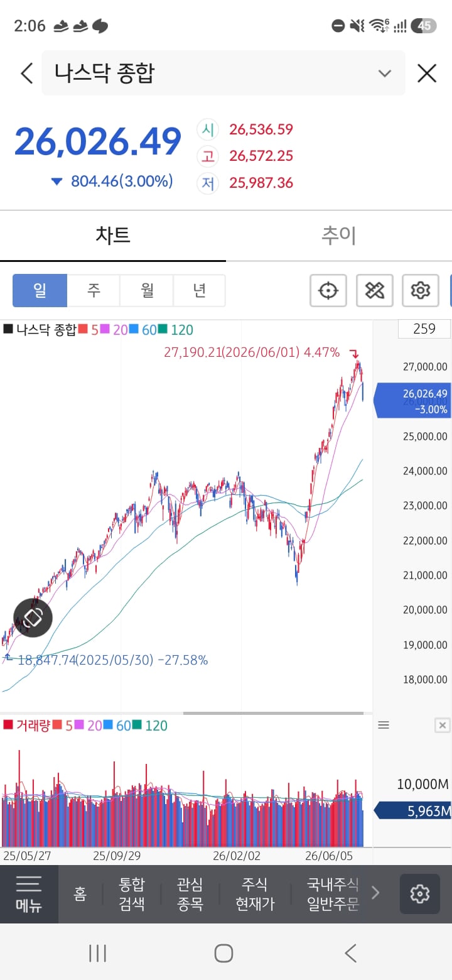
Task: Go back with the top-left arrow
Action: tap(26, 73)
